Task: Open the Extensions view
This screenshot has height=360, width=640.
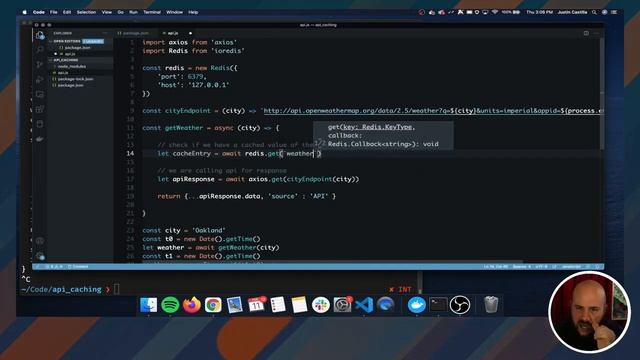Action: pyautogui.click(x=40, y=109)
